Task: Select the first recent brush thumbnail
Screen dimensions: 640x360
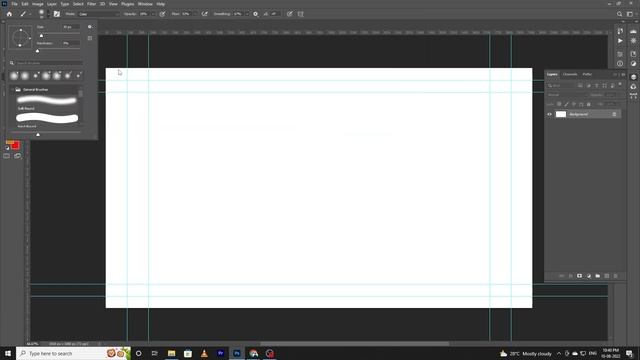Action: coord(14,76)
